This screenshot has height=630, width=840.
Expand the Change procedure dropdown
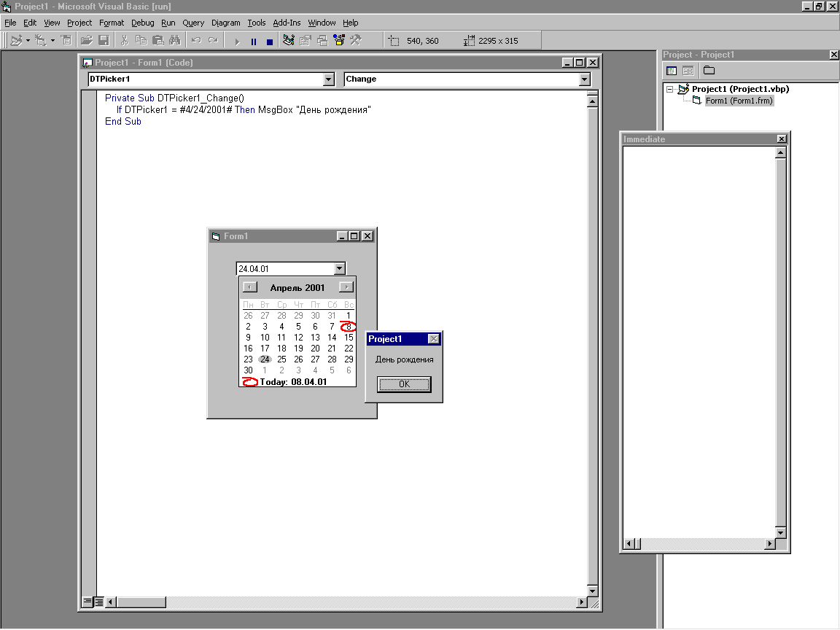pyautogui.click(x=585, y=79)
